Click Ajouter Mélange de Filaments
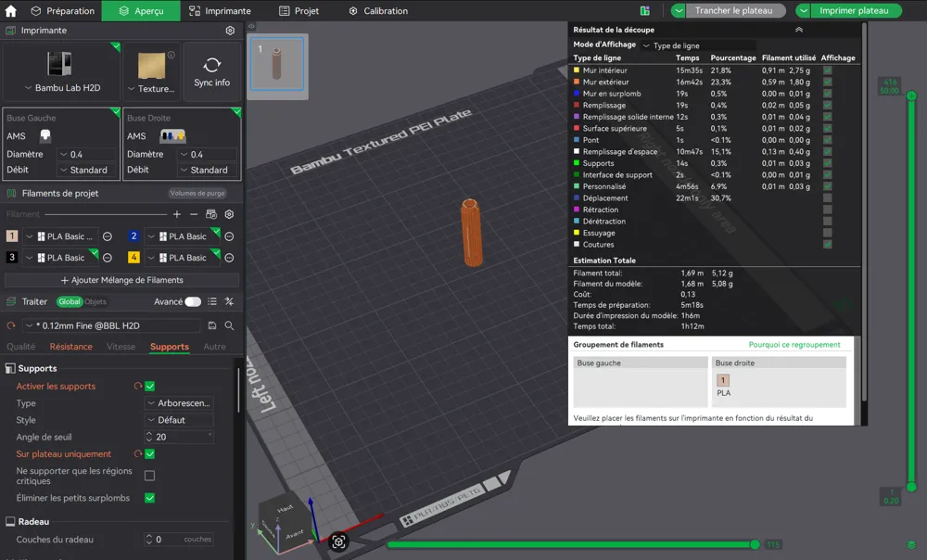The width and height of the screenshot is (927, 560). 121,280
